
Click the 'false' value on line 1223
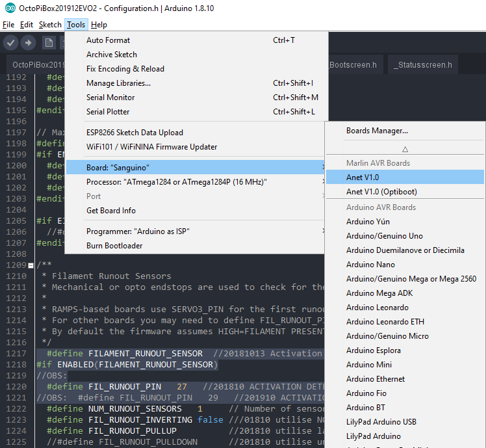210,420
